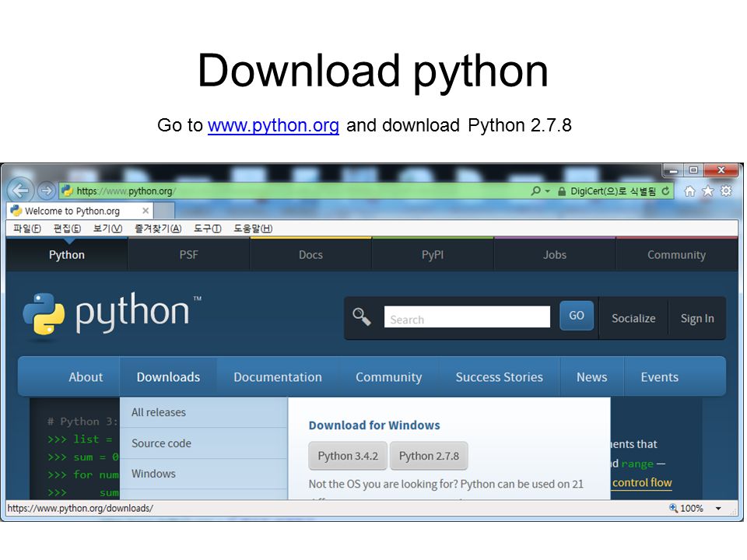Screen dimensions: 747x560
Task: Open the News navigation item
Action: pos(591,376)
